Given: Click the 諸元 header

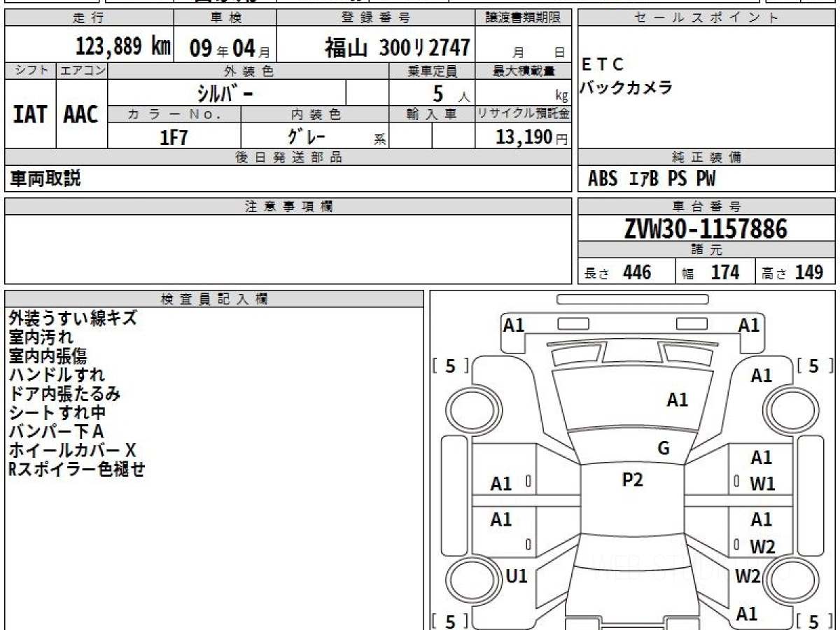Looking at the screenshot, I should (x=706, y=250).
